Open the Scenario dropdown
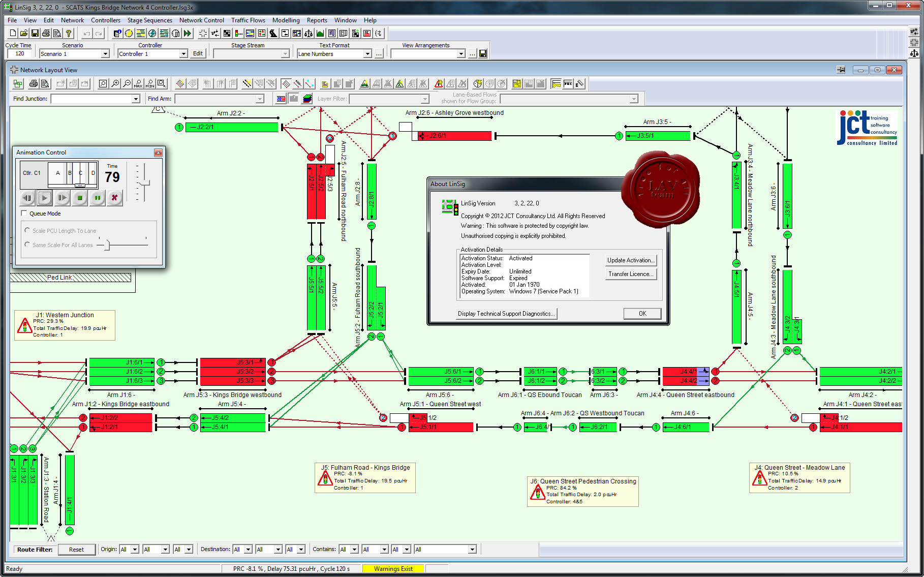The width and height of the screenshot is (924, 577). (x=105, y=54)
